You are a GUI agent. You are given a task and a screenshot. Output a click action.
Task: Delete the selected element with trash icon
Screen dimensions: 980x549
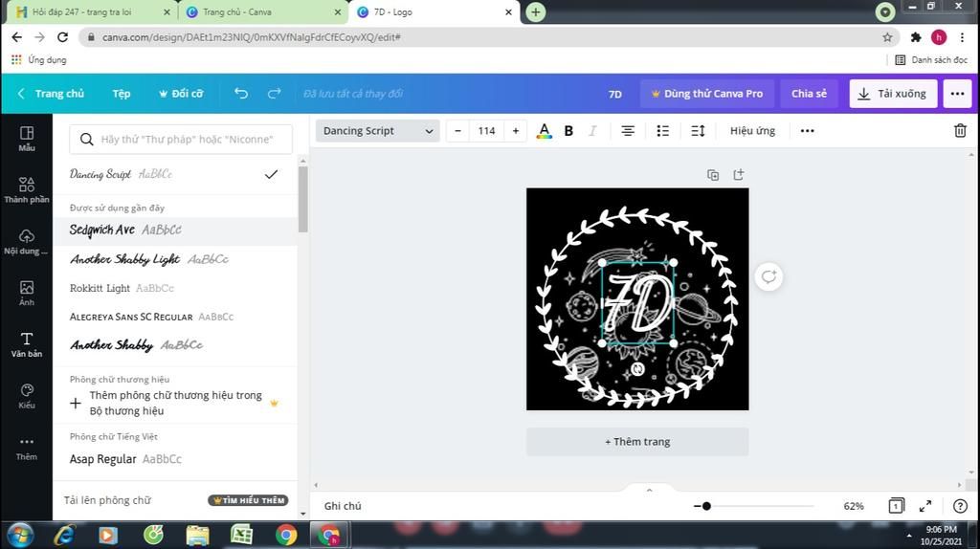pyautogui.click(x=960, y=130)
